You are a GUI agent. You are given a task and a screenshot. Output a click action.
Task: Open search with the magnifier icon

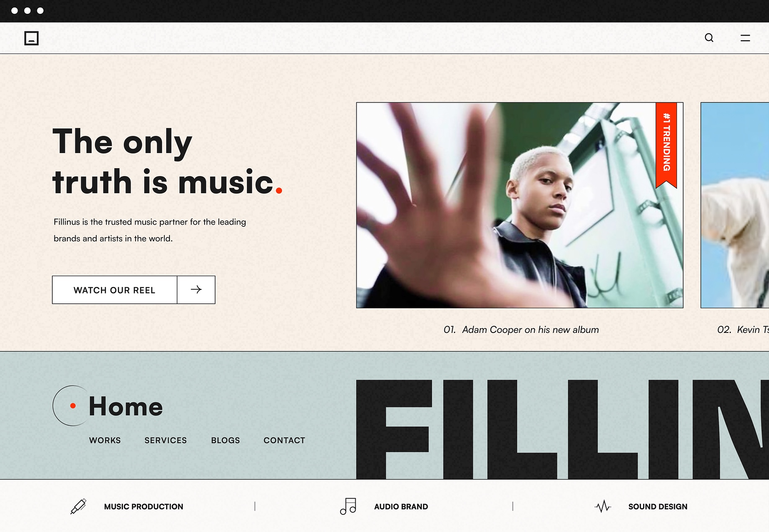pos(709,38)
